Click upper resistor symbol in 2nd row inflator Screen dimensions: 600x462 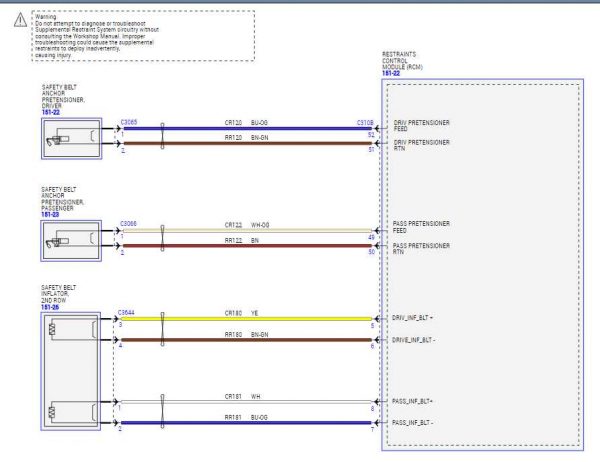coord(52,329)
